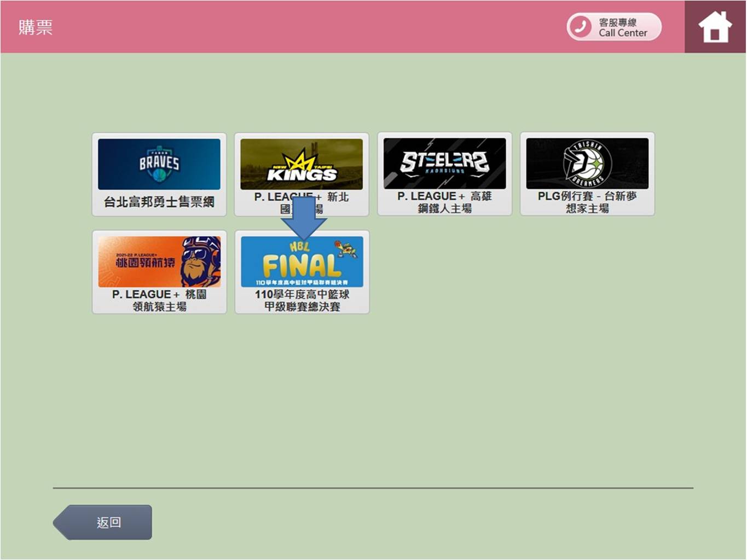747x560 pixels.
Task: Tap the orange 桃園領航猿 banner
Action: (142, 261)
